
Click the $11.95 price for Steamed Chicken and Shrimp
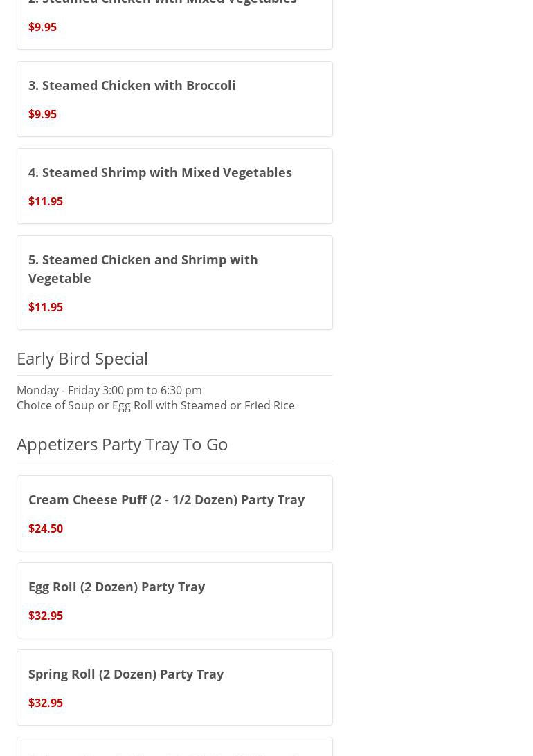coord(46,307)
